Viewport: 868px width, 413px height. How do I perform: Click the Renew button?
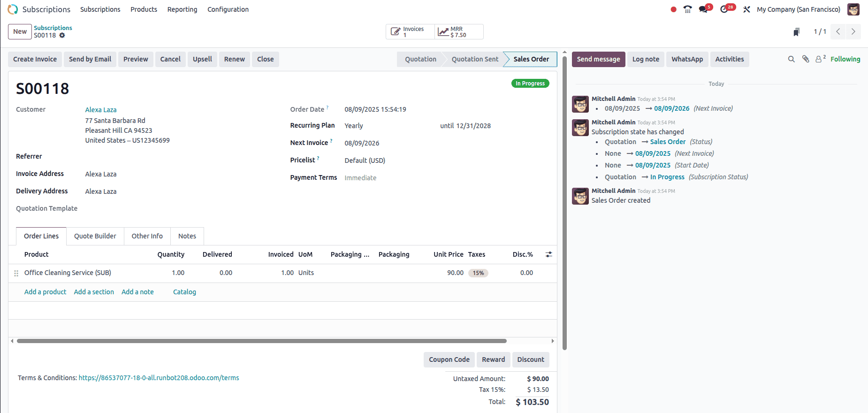coord(235,59)
